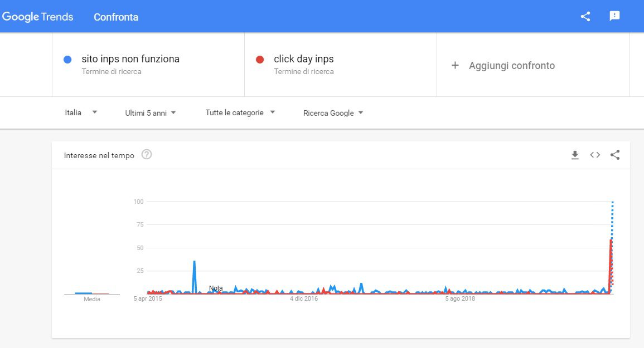Click the '4 dic 2016' axis label
Screen dimensions: 644x348
click(x=304, y=299)
